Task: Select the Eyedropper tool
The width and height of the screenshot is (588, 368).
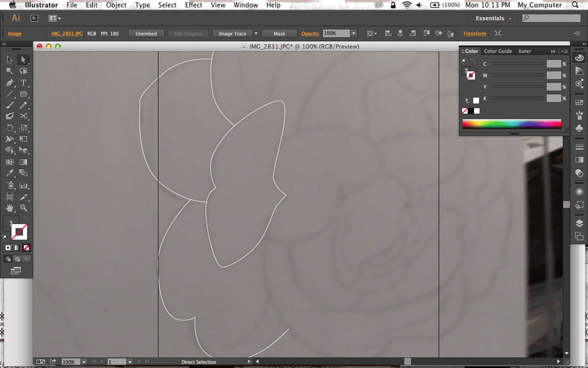Action: [9, 173]
